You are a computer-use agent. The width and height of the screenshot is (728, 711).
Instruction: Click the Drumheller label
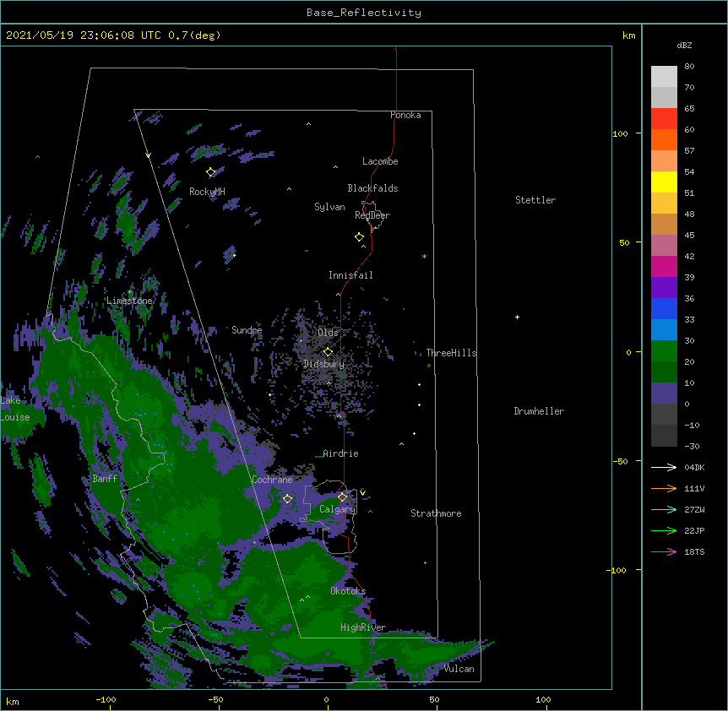tap(539, 411)
